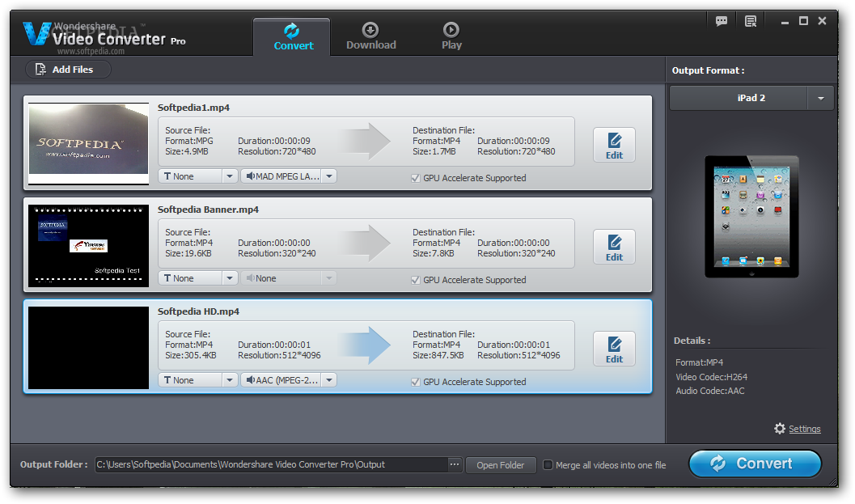Click the Video Codec:H264 detail text
The height and width of the screenshot is (504, 855).
[x=712, y=377]
